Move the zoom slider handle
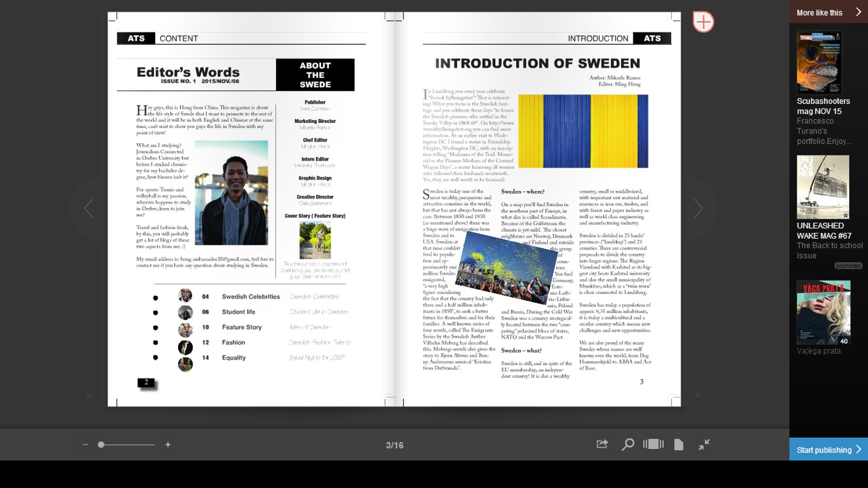This screenshot has width=868, height=488. pyautogui.click(x=101, y=445)
